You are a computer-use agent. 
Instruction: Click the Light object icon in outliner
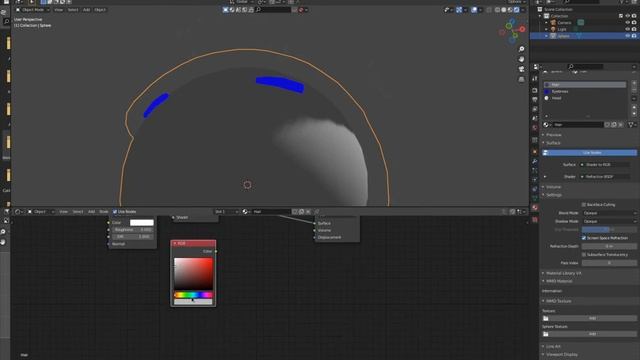click(553, 29)
